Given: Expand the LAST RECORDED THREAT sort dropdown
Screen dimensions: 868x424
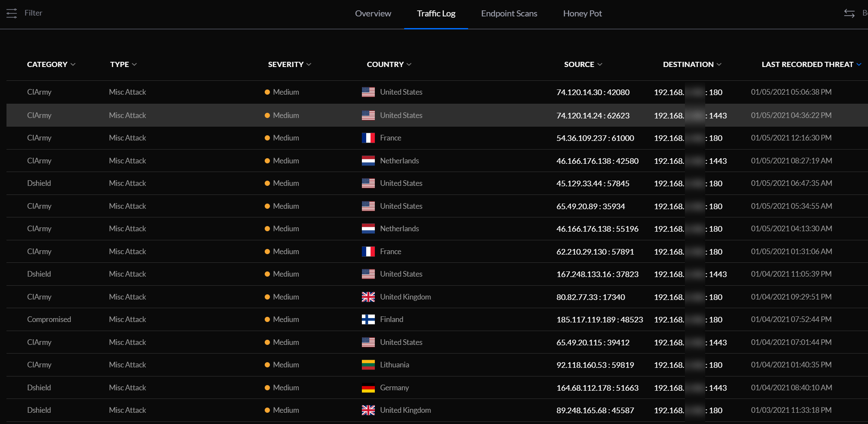Looking at the screenshot, I should (858, 64).
